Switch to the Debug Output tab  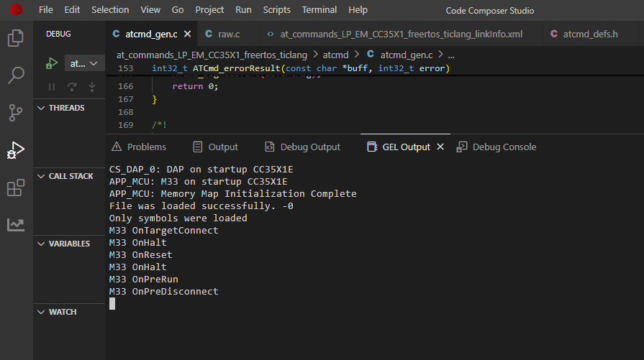[302, 147]
